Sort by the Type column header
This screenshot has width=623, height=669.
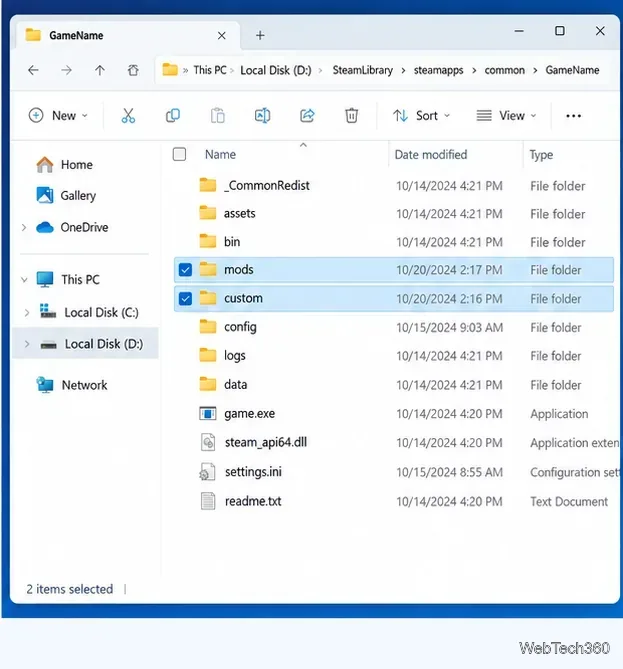pyautogui.click(x=541, y=155)
